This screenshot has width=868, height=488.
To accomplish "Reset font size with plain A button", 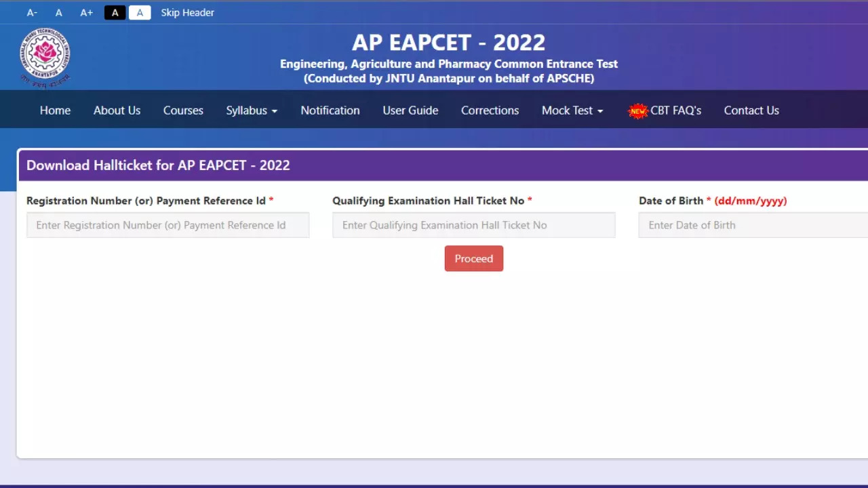I will 59,13.
